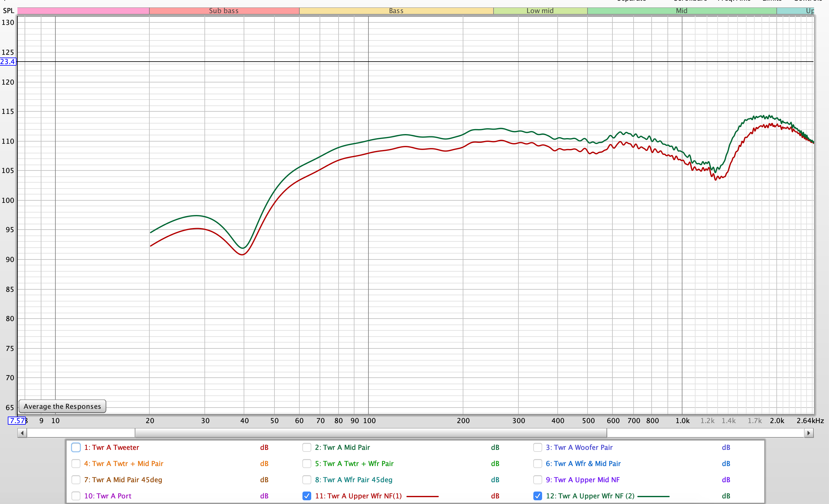Click the horizontal frequency scrollbar thumb
The height and width of the screenshot is (504, 829).
[371, 433]
